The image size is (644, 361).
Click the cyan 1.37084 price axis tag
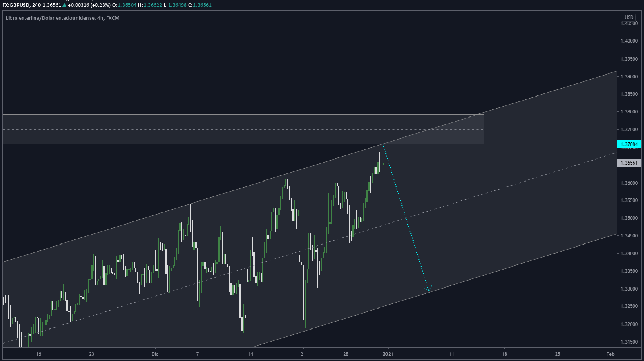pyautogui.click(x=629, y=144)
